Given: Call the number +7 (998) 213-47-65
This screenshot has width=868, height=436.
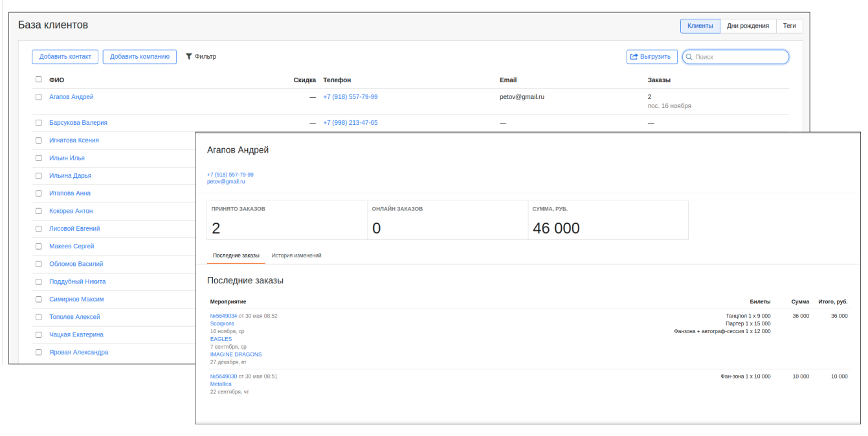Looking at the screenshot, I should tap(350, 122).
